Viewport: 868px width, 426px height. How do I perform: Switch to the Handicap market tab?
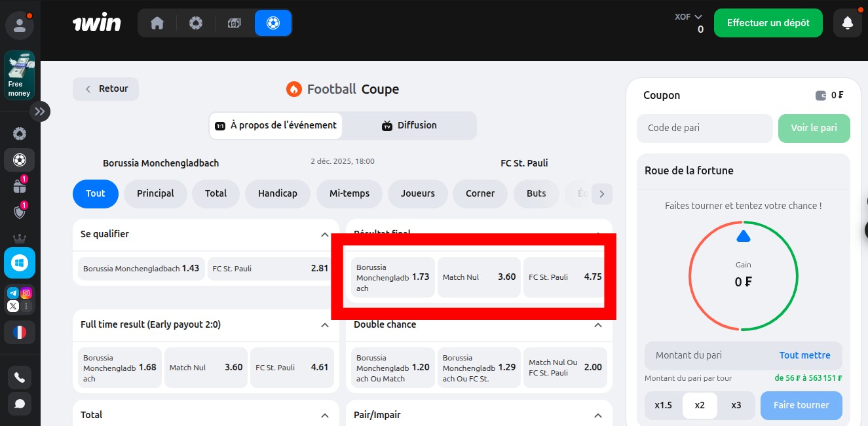(x=277, y=193)
